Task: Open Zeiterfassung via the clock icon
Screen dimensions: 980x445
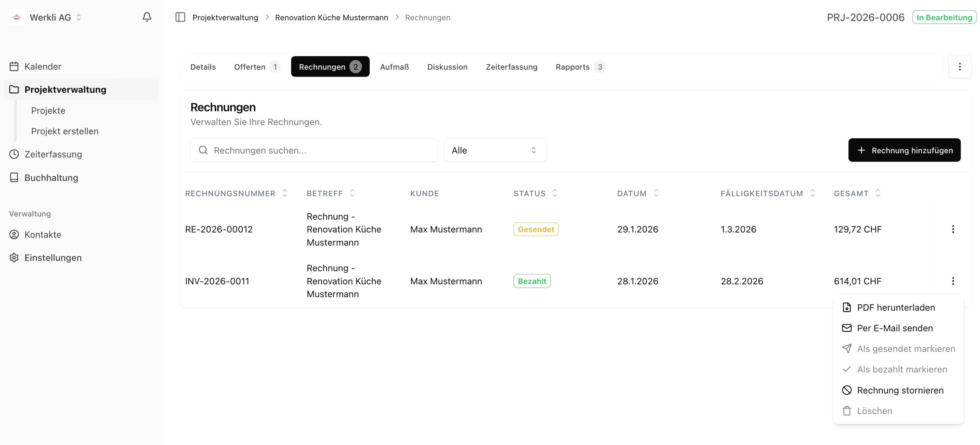Action: point(14,154)
